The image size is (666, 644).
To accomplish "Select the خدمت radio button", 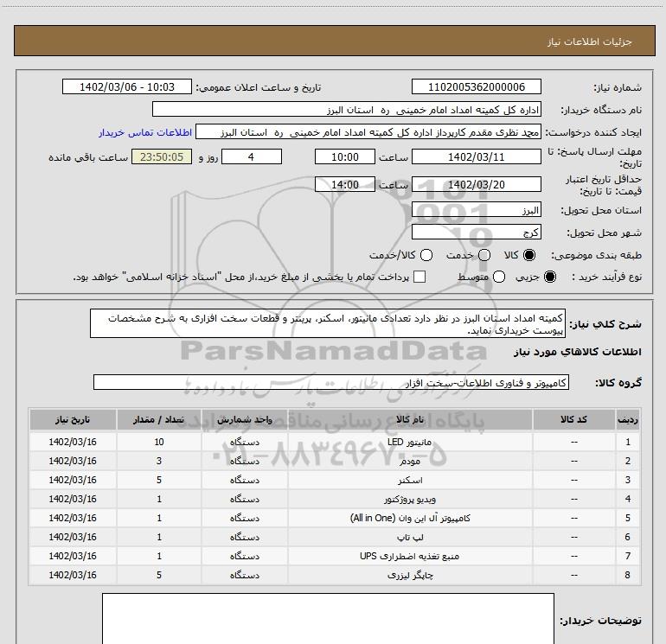I will click(484, 255).
